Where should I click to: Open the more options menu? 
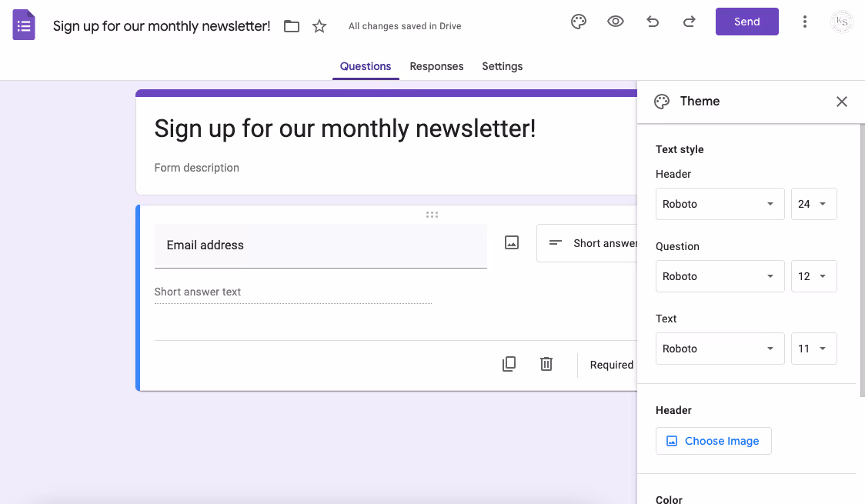click(x=805, y=22)
